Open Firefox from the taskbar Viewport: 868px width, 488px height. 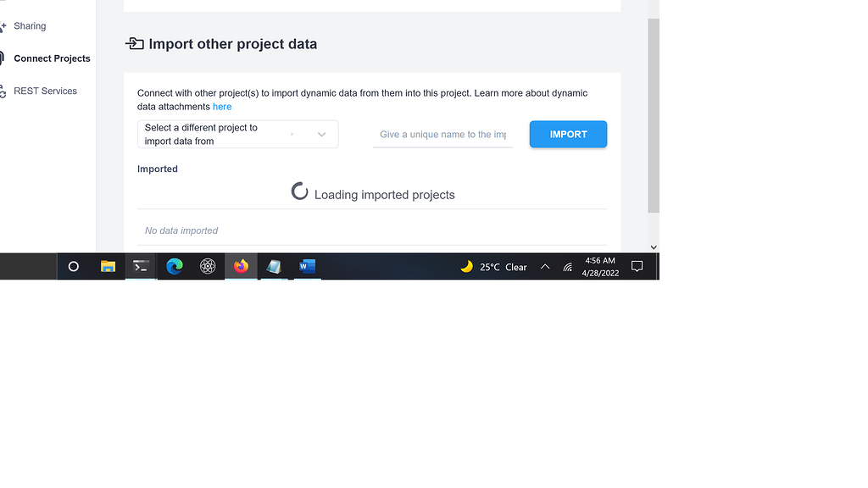pyautogui.click(x=241, y=266)
